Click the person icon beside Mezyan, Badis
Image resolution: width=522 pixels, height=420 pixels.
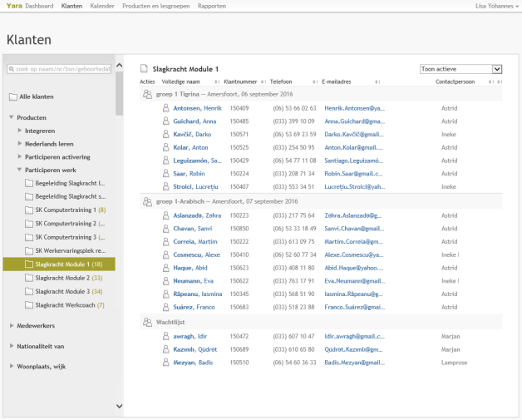click(x=165, y=363)
